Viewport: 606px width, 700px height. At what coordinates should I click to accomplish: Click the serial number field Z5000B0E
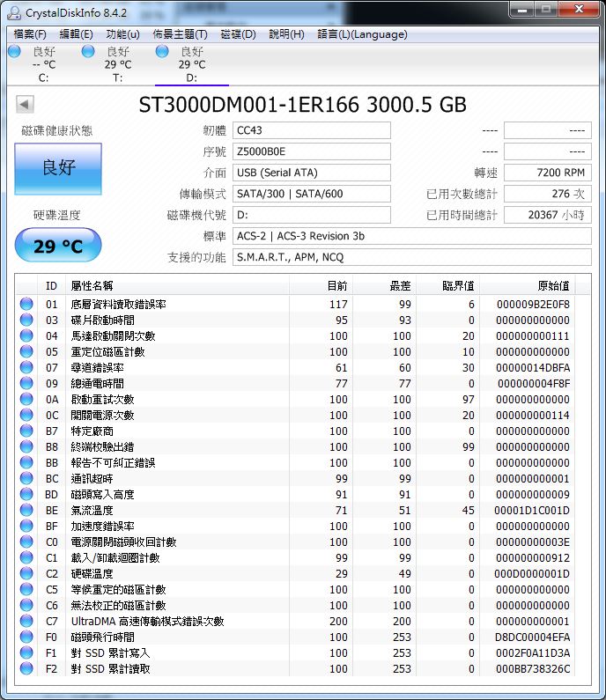tap(311, 151)
